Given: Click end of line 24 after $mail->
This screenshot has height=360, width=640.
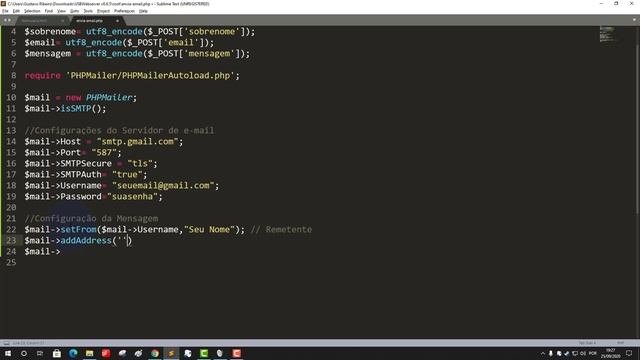Looking at the screenshot, I should [x=61, y=251].
